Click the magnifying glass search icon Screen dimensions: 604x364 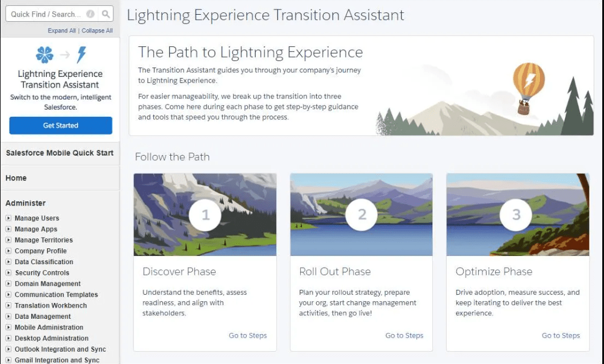click(x=106, y=14)
